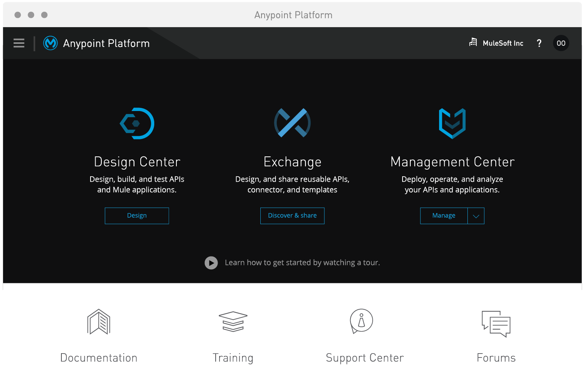The image size is (584, 392).
Task: Open the help question mark icon
Action: tap(539, 43)
